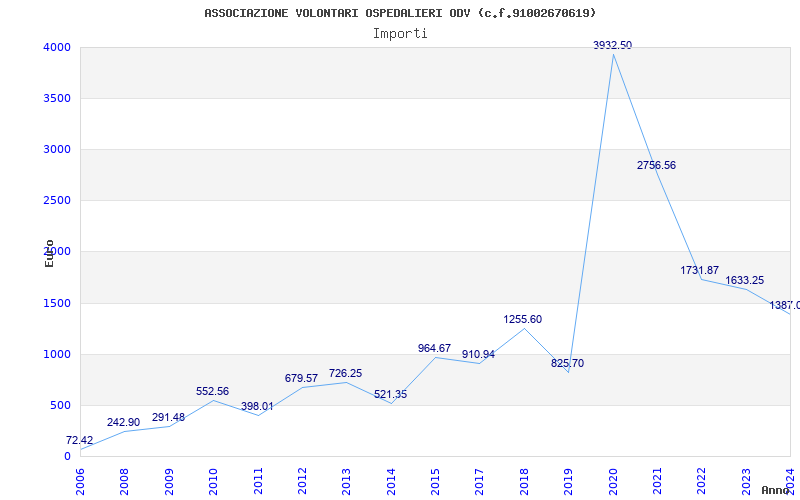Click the 552.56 value label
The image size is (800, 500).
[212, 391]
